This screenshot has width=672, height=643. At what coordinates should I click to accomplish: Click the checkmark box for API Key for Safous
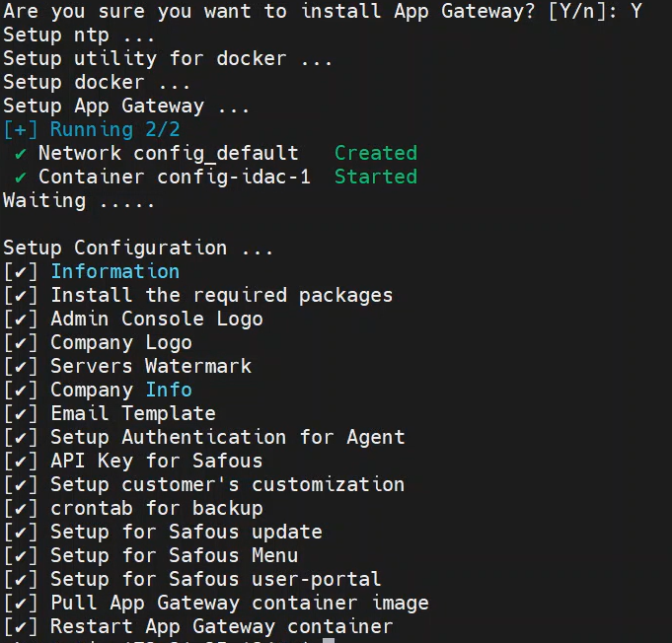21,462
